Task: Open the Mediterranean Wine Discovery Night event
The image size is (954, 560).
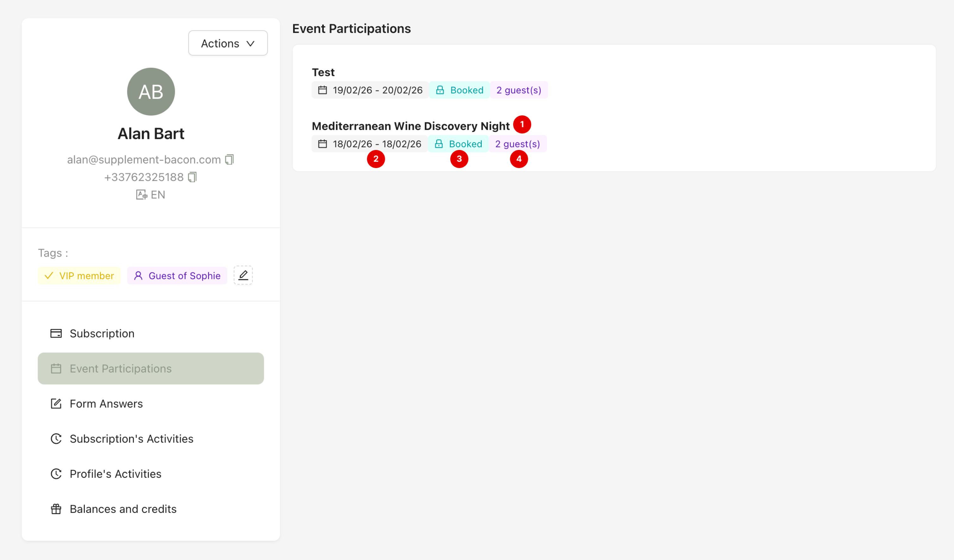Action: tap(410, 126)
